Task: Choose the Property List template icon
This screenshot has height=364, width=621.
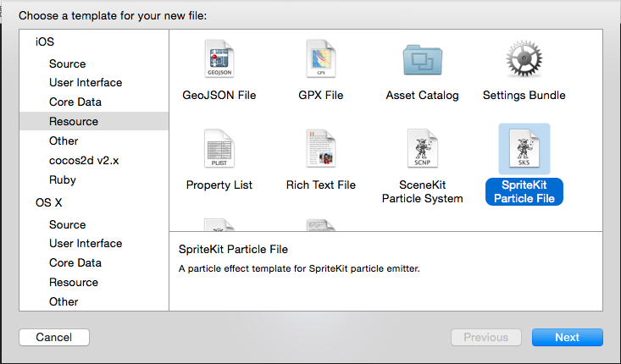Action: pos(219,150)
